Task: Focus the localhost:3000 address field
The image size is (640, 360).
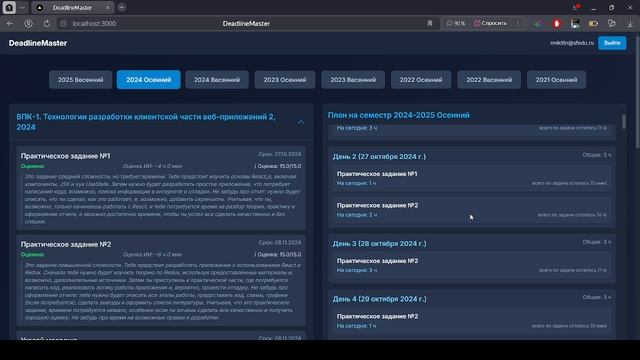Action: click(x=94, y=24)
